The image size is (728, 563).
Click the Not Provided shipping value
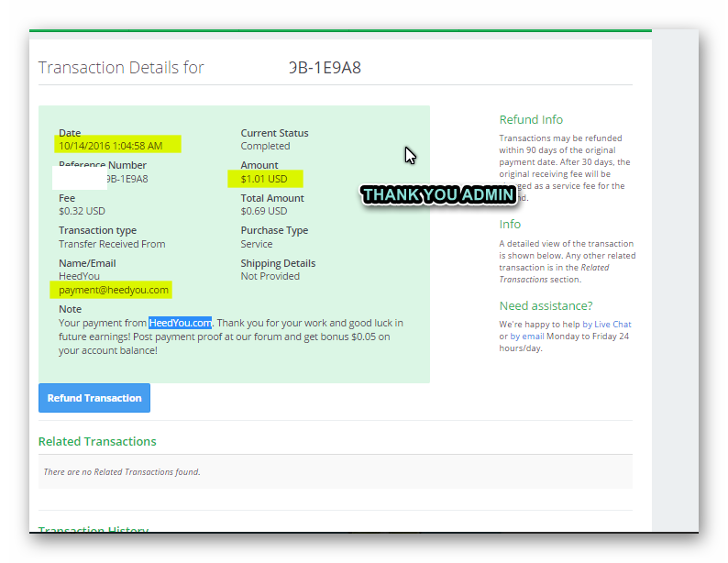point(270,276)
